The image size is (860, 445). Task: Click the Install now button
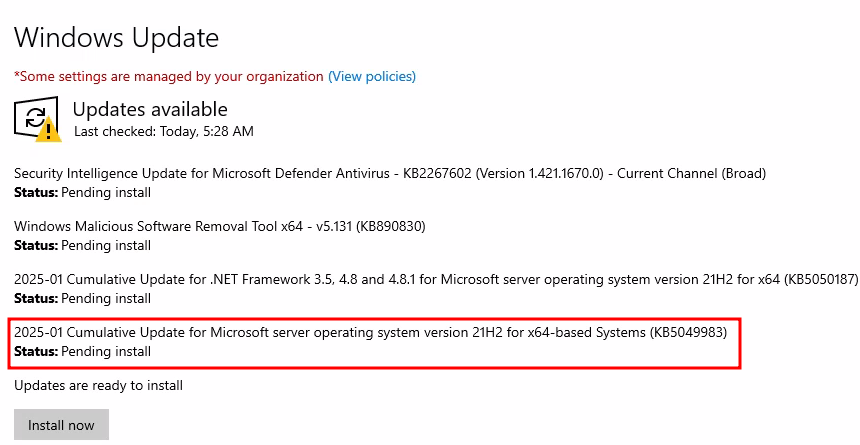(x=61, y=425)
